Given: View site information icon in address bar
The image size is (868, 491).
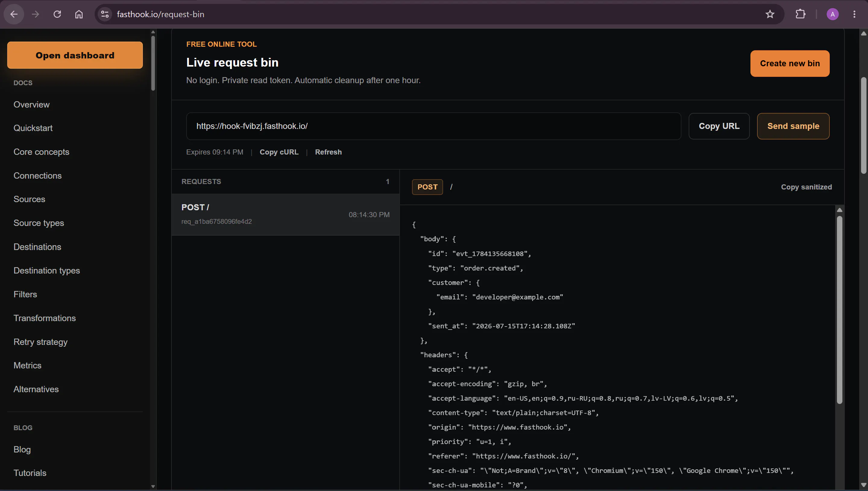Looking at the screenshot, I should [105, 14].
